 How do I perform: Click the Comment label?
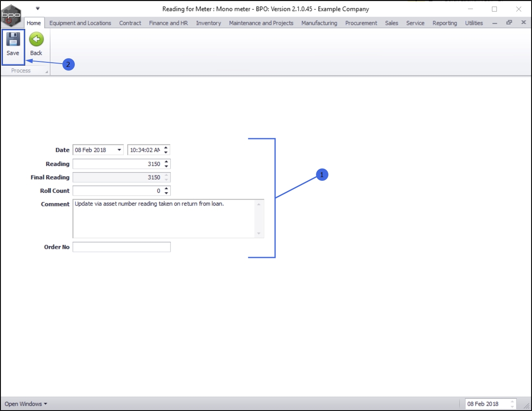55,204
